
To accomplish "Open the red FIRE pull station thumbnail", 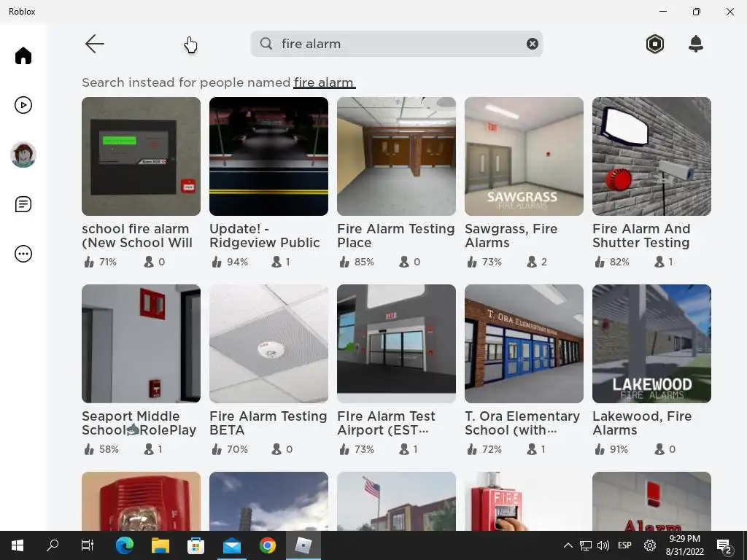I will coord(524,501).
